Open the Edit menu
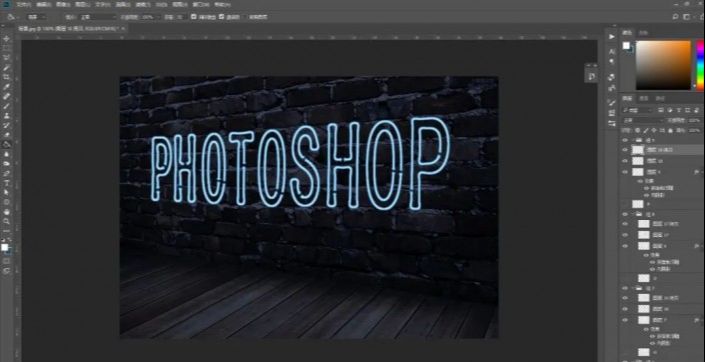 click(x=43, y=4)
